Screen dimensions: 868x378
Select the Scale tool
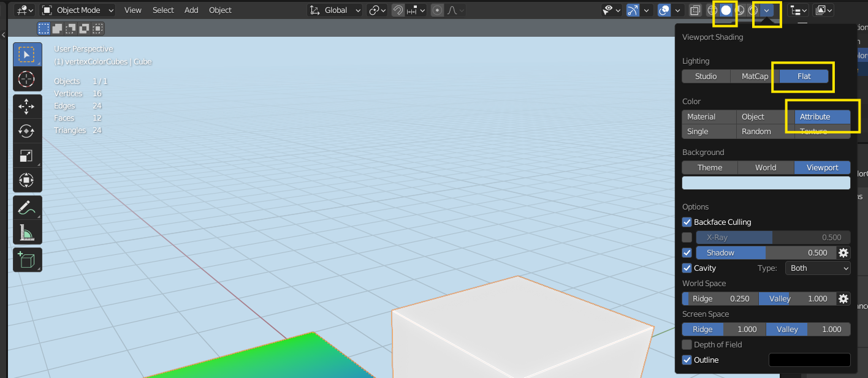pos(27,155)
